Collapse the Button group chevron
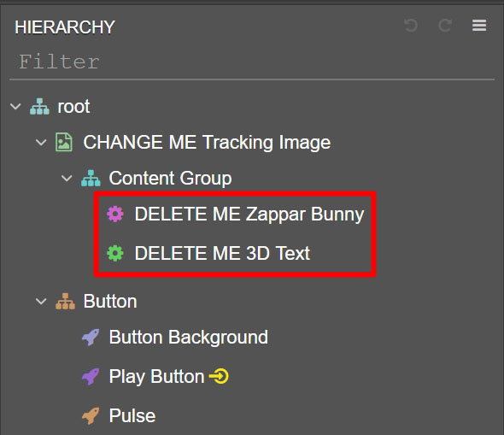The height and width of the screenshot is (435, 504). tap(41, 302)
